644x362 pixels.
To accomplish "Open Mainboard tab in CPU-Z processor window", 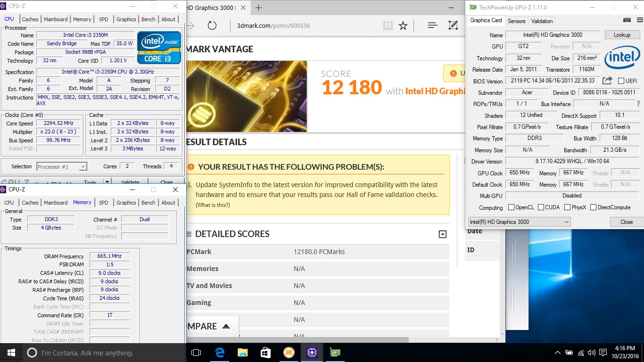I will pos(56,19).
